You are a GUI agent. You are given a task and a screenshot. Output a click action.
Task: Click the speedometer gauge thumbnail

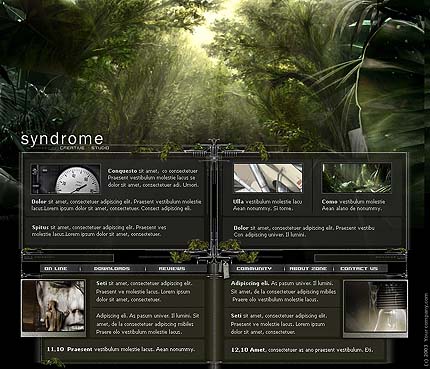pyautogui.click(x=65, y=179)
